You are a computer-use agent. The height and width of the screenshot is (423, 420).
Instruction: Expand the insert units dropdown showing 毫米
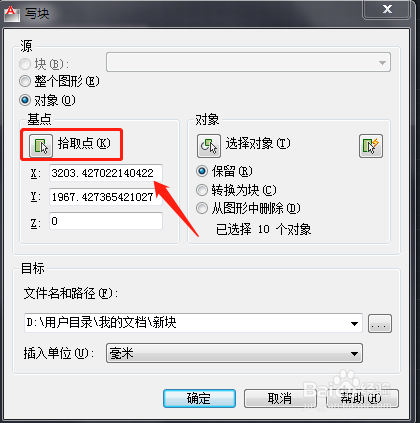click(234, 353)
